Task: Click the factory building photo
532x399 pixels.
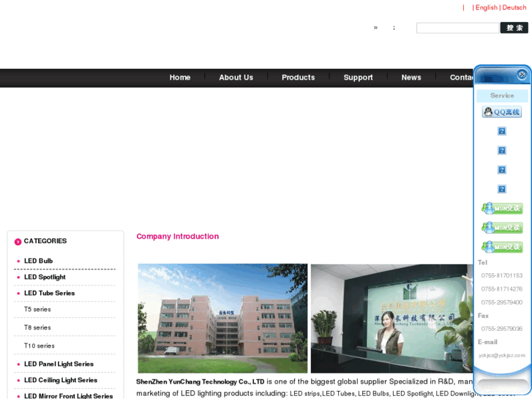Action: (x=222, y=318)
